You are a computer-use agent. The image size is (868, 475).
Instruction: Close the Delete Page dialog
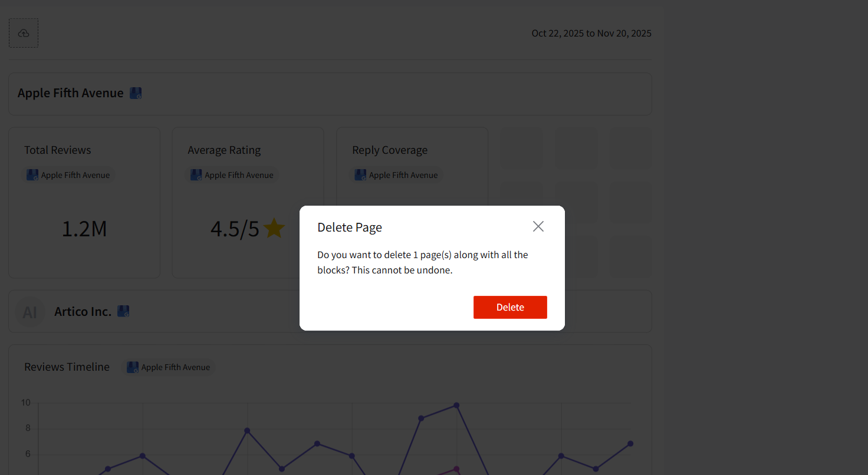(538, 226)
